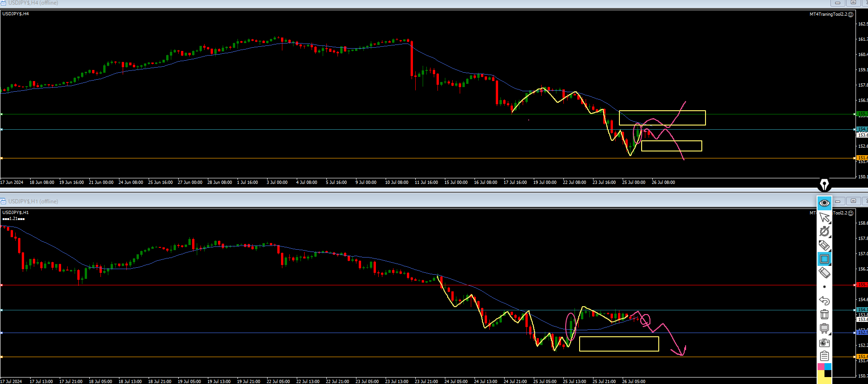Image resolution: width=868 pixels, height=384 pixels.
Task: Select the rectangle shape tool
Action: click(824, 259)
